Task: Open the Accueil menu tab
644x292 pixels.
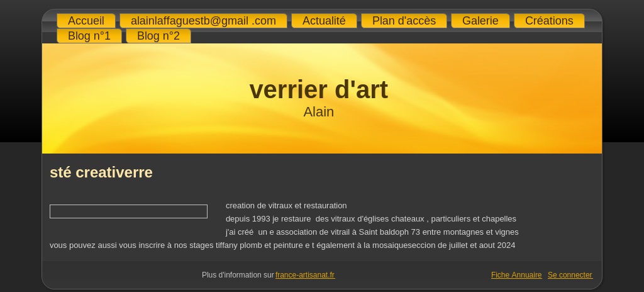Action: point(86,21)
